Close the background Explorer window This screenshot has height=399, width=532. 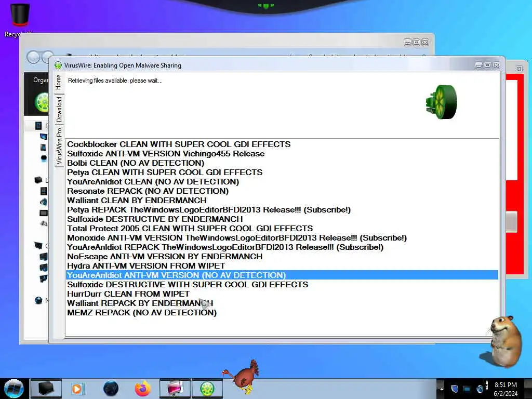425,42
